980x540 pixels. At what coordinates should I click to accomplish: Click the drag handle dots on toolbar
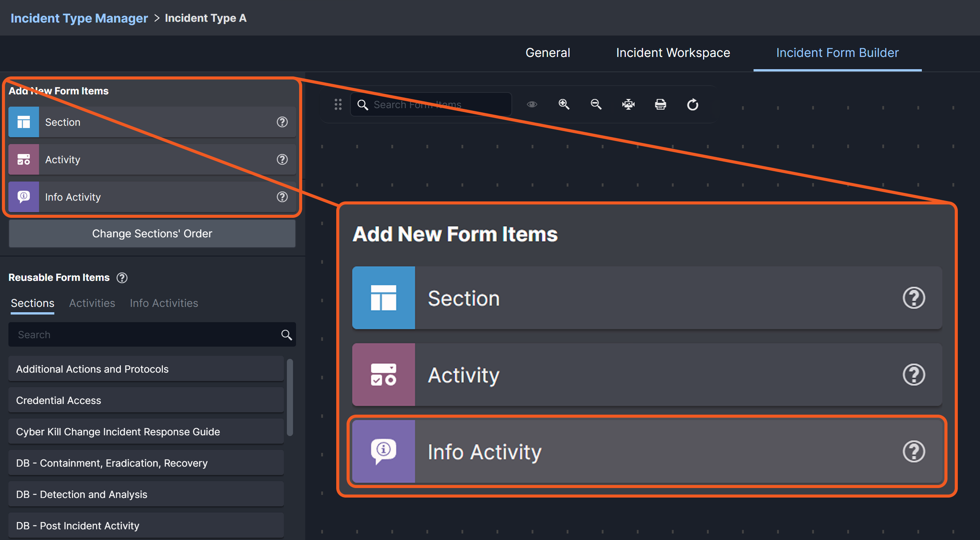pos(338,104)
